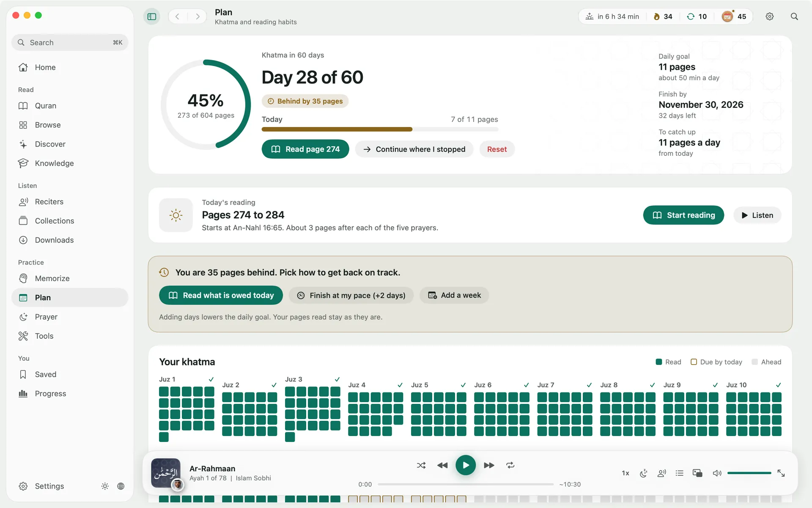Click the Listen button
This screenshot has width=812, height=508.
point(757,215)
